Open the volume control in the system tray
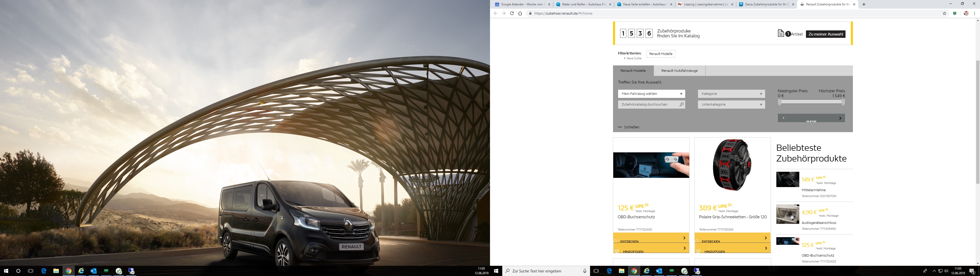 pyautogui.click(x=946, y=271)
